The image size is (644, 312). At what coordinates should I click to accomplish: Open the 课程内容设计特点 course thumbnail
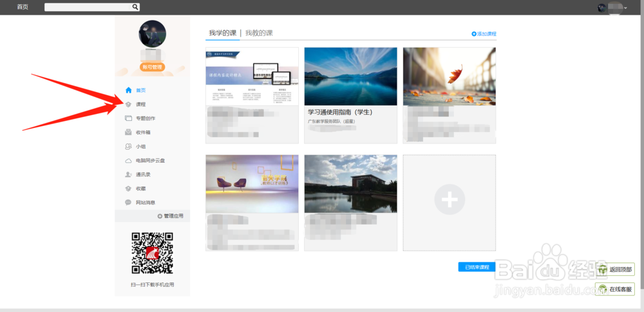click(x=252, y=77)
